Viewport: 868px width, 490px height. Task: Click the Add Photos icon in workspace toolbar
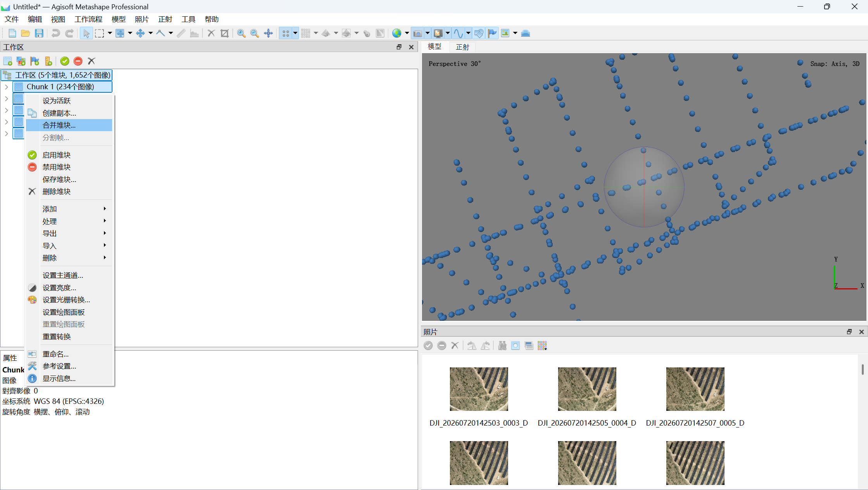click(21, 61)
